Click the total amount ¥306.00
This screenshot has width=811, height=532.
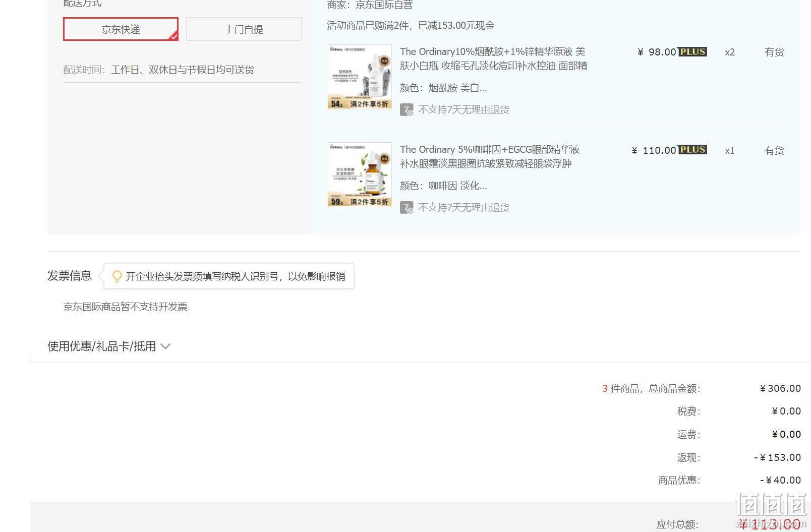pos(780,388)
